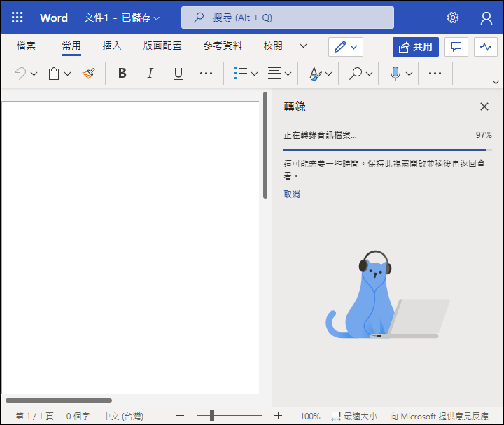Toggle italic formatting
Image resolution: width=504 pixels, height=425 pixels.
(150, 74)
